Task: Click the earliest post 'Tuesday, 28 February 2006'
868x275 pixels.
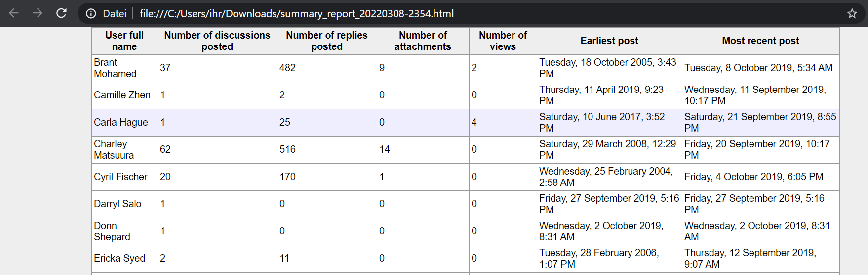Action: point(599,259)
